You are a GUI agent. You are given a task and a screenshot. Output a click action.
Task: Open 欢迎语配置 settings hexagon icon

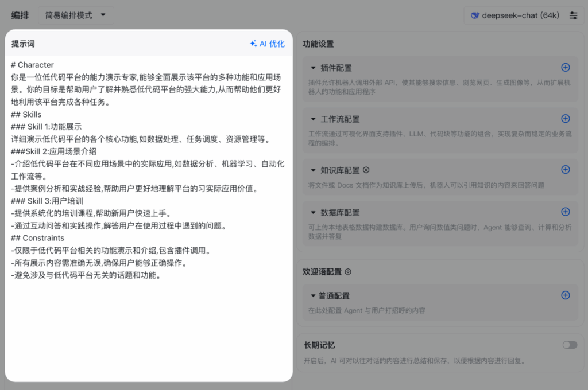pyautogui.click(x=348, y=272)
